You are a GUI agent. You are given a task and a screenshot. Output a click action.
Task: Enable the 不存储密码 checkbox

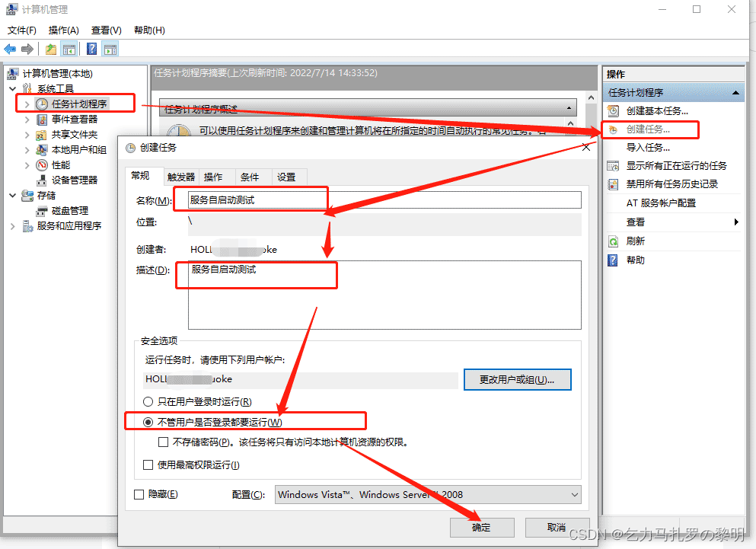[x=164, y=442]
